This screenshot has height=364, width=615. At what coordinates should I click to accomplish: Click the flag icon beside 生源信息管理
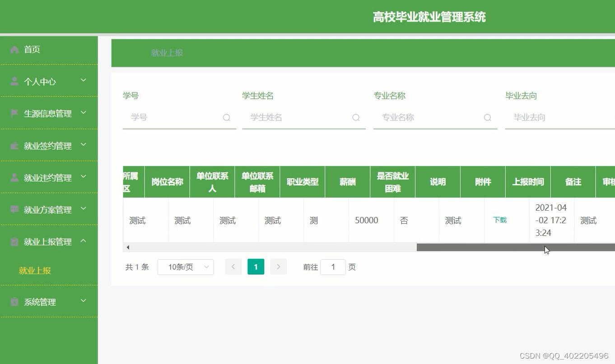[13, 112]
